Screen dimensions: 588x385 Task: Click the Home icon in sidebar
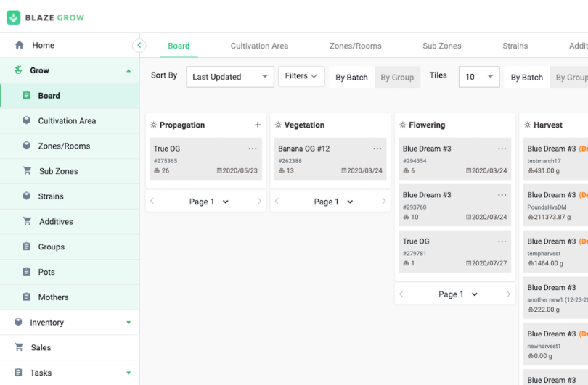[x=20, y=45]
